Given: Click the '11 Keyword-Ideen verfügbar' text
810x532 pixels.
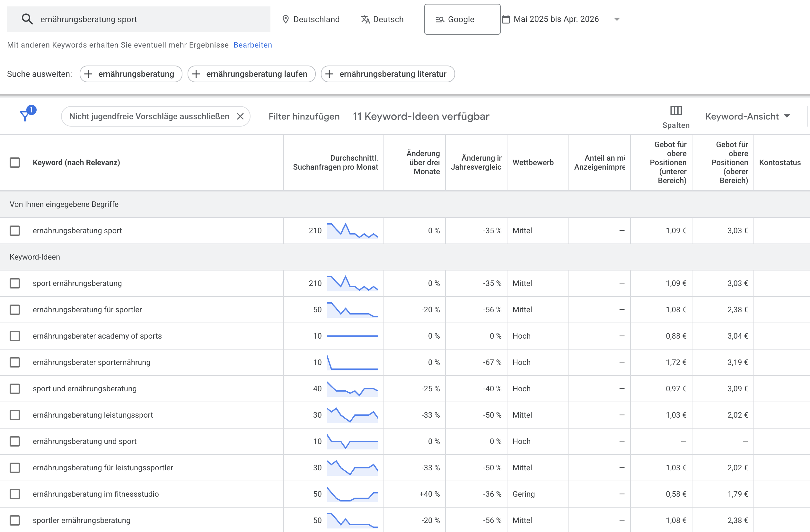Looking at the screenshot, I should point(421,116).
